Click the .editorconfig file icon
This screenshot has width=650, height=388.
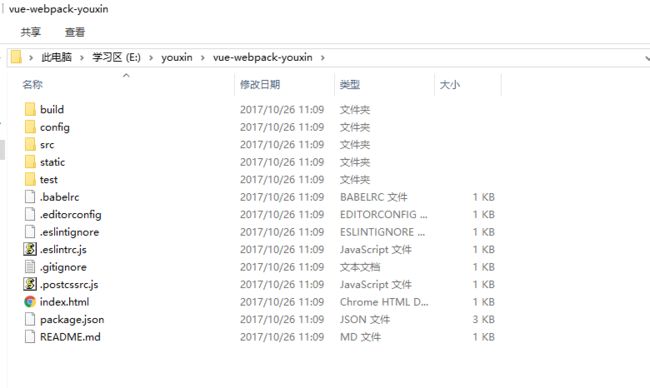(30, 214)
